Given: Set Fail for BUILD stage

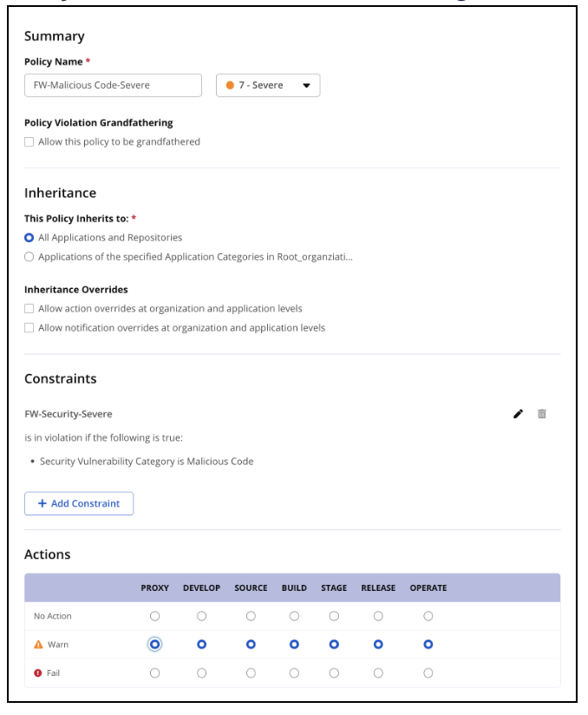Looking at the screenshot, I should 294,673.
